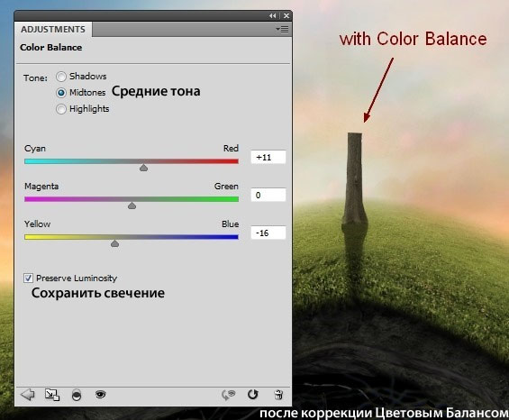Viewport: 509px width, 420px height.
Task: Click the Yellow/Blue value field showing -16
Action: 268,233
